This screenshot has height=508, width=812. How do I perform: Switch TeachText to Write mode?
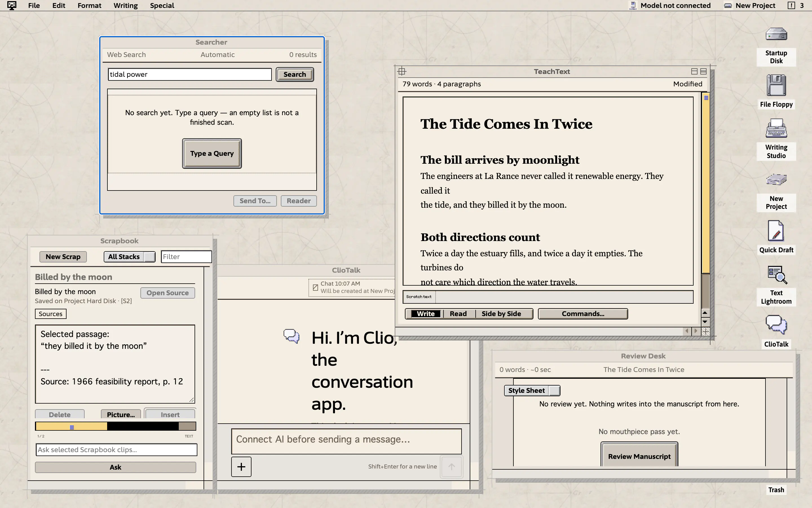[x=425, y=314]
